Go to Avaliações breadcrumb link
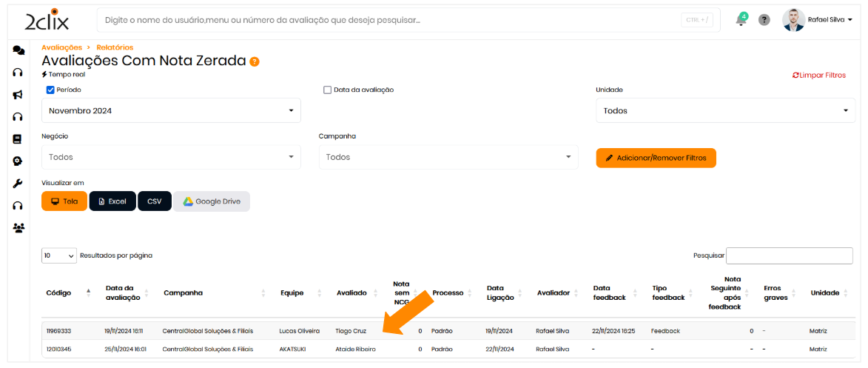Image resolution: width=868 pixels, height=368 pixels. (x=61, y=47)
